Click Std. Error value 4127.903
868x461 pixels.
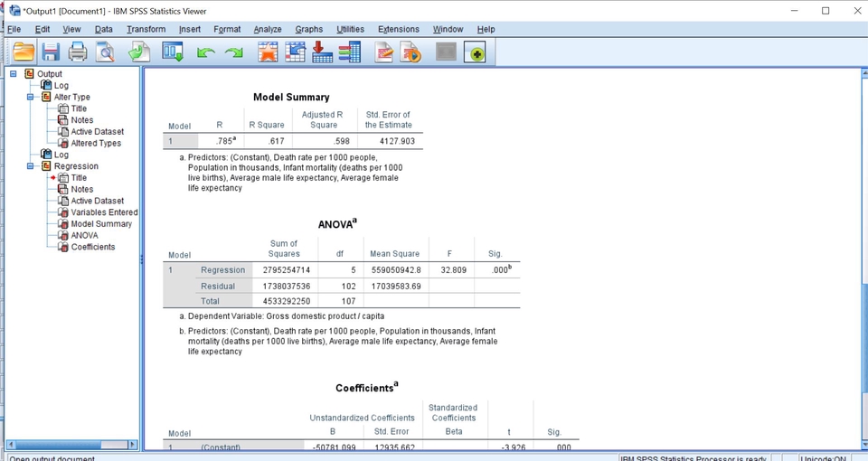point(397,141)
